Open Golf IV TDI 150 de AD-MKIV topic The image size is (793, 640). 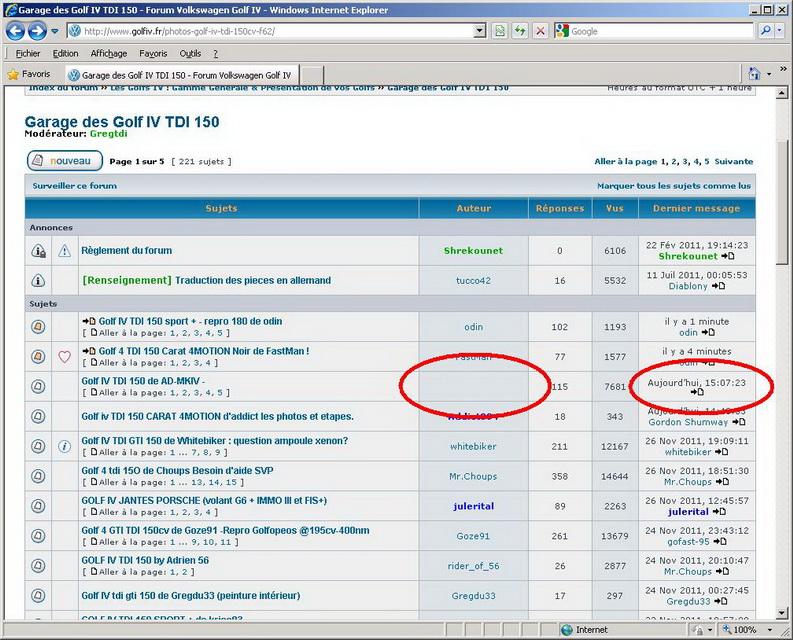pyautogui.click(x=143, y=381)
